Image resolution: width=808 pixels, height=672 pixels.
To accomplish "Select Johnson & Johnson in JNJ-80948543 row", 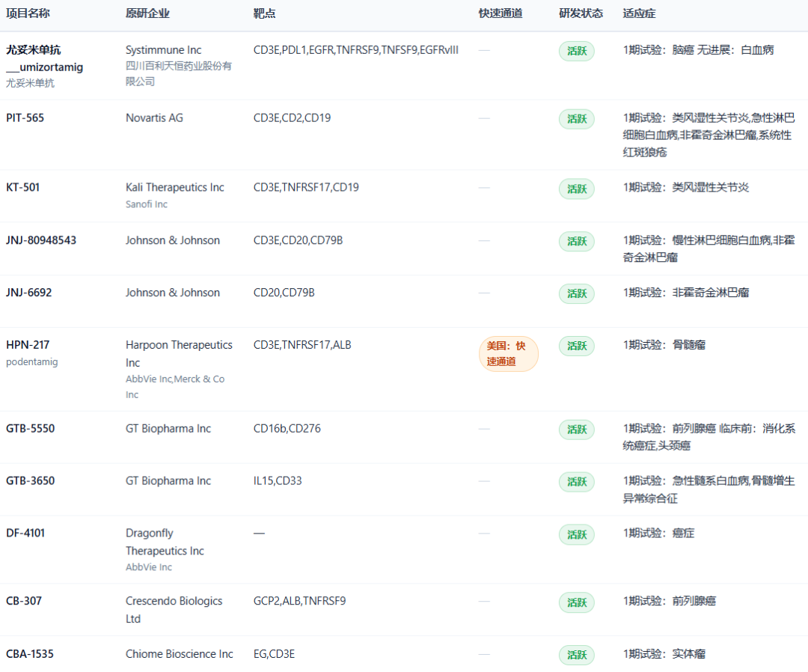I will coord(173,241).
